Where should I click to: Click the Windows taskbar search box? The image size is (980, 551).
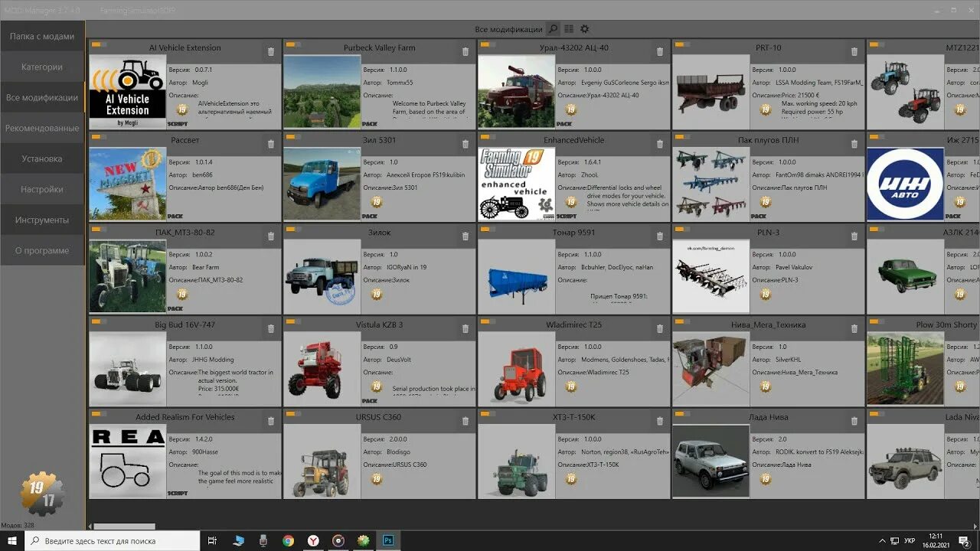coord(113,540)
